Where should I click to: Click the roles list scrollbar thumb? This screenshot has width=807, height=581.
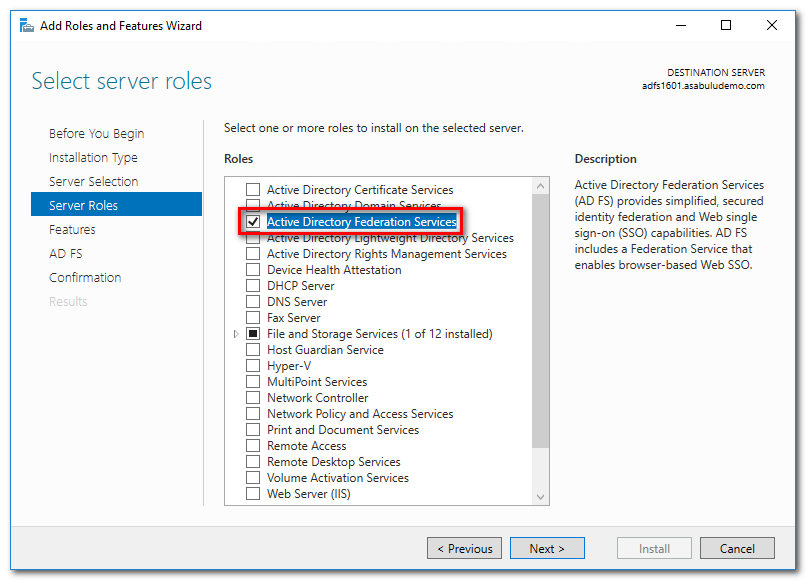540,321
